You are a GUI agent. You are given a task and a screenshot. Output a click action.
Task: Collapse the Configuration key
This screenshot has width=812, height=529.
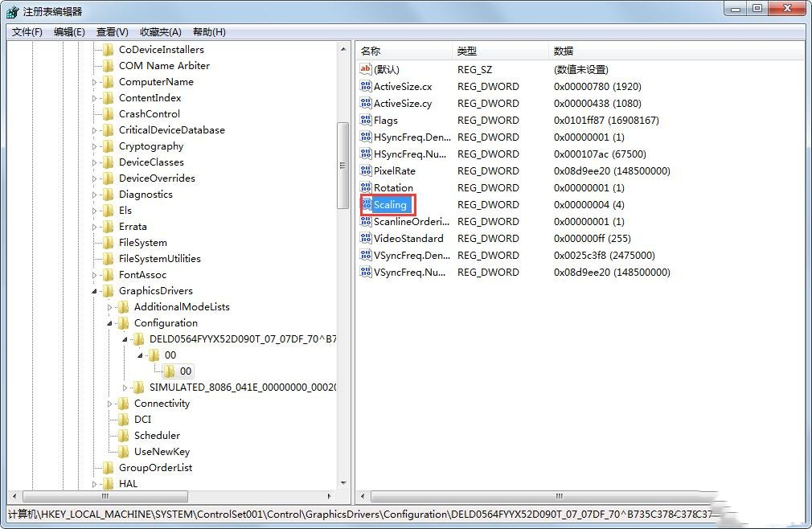coord(110,323)
